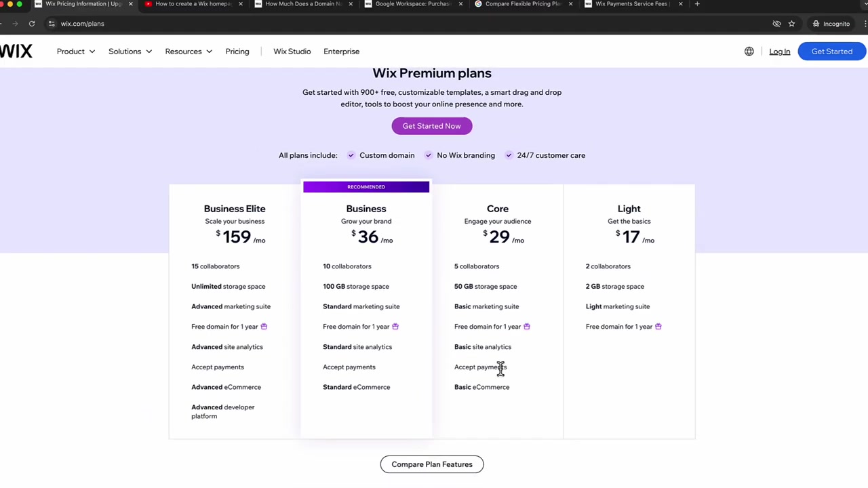This screenshot has width=868, height=488.
Task: Click '50 GB storage space' feature
Action: tap(486, 287)
